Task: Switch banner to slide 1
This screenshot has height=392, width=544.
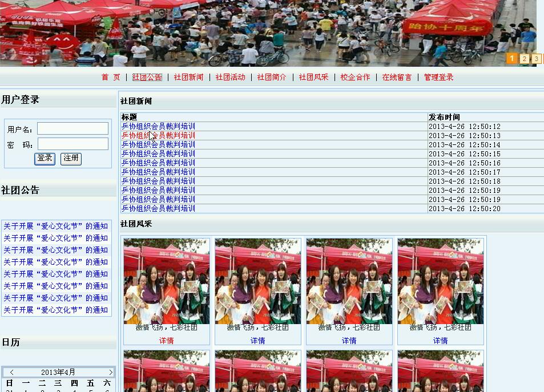Action: 511,58
